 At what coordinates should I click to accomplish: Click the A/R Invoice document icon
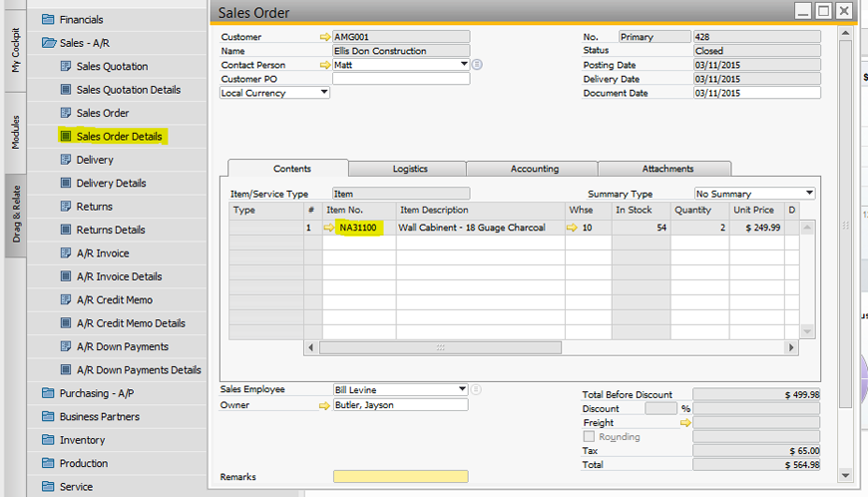click(65, 252)
